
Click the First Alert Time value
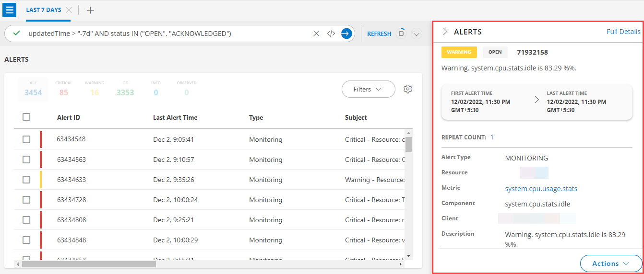click(480, 106)
